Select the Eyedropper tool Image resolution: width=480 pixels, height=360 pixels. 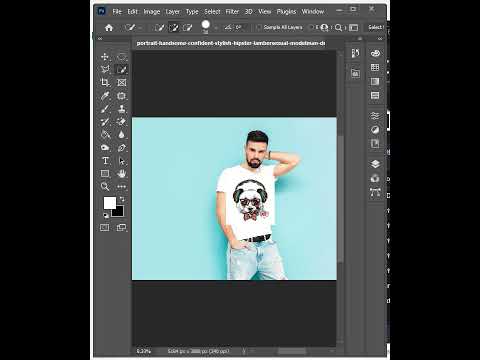[105, 96]
